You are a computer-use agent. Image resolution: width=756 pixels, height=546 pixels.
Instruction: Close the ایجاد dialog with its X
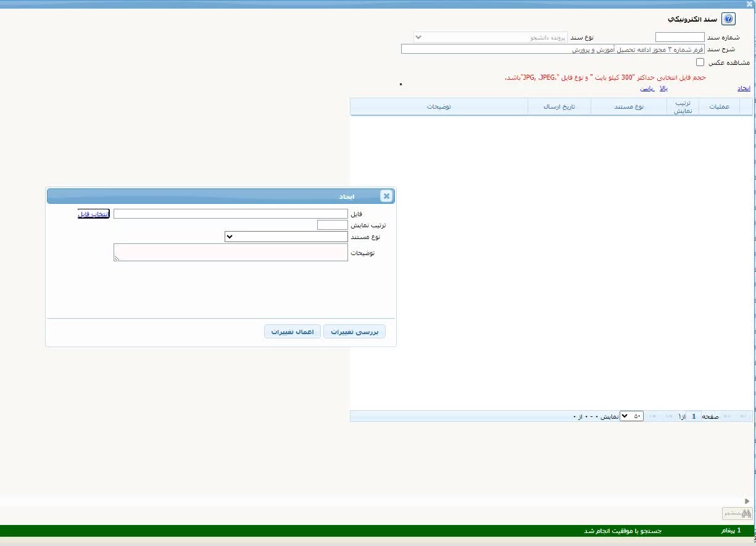(386, 196)
